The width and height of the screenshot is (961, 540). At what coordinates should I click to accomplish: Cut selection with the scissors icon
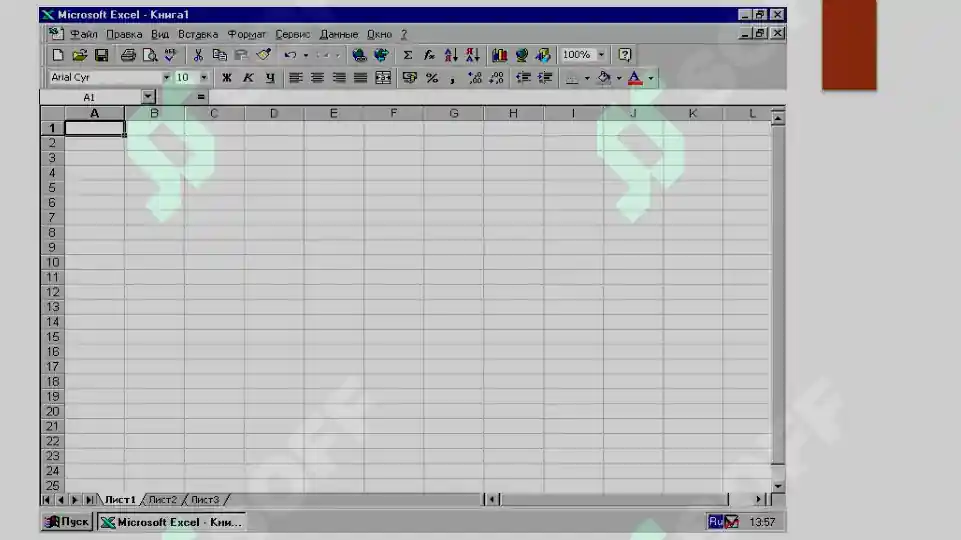(x=198, y=55)
